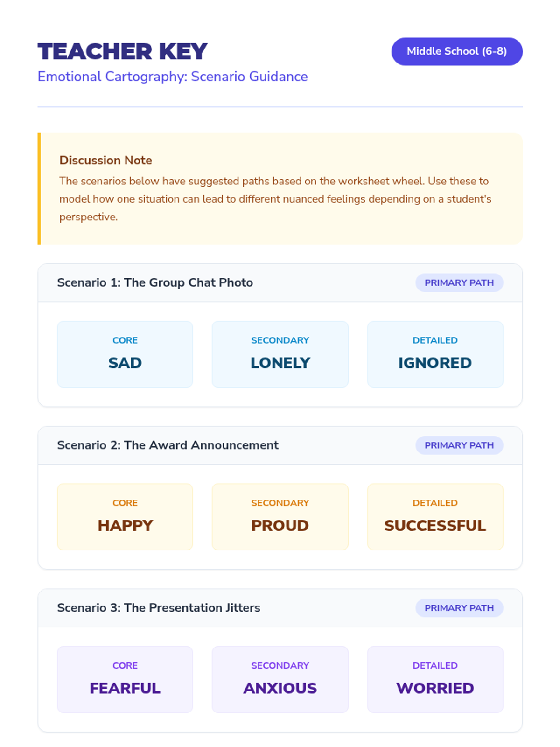
Task: Pick the FEARFUL core emotion card
Action: 125,679
